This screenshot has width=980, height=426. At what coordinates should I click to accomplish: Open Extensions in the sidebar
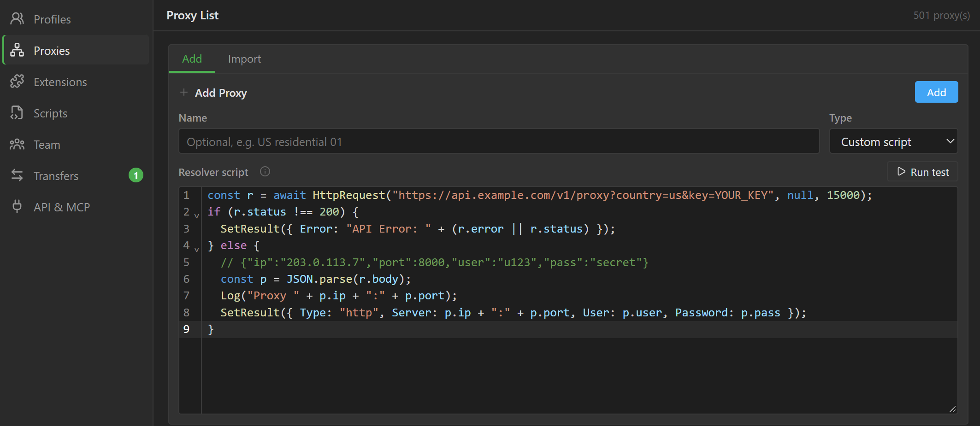pyautogui.click(x=76, y=82)
